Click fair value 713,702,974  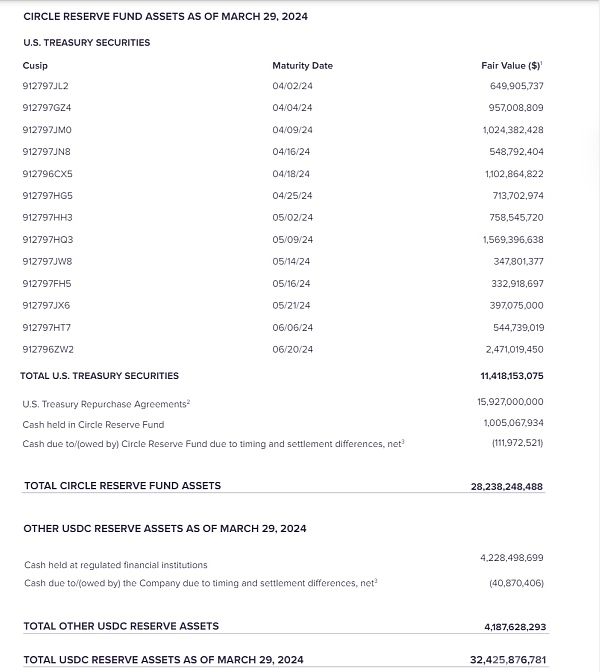point(518,196)
